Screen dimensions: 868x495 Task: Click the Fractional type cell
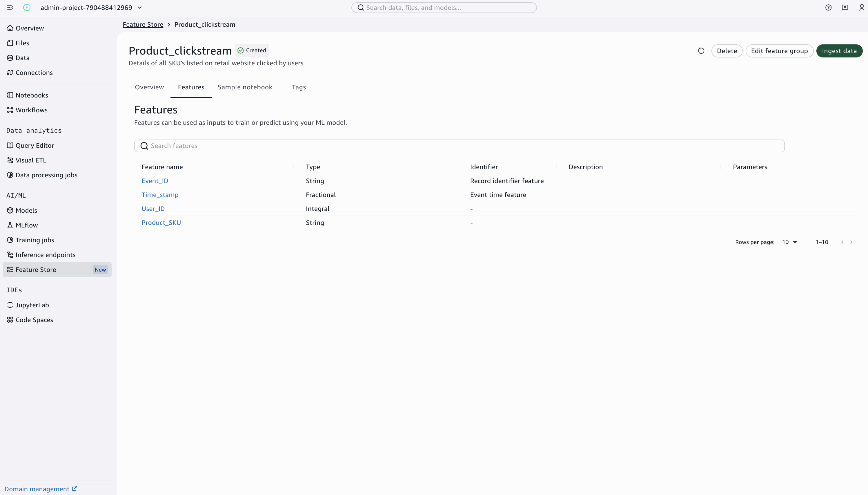pos(321,195)
